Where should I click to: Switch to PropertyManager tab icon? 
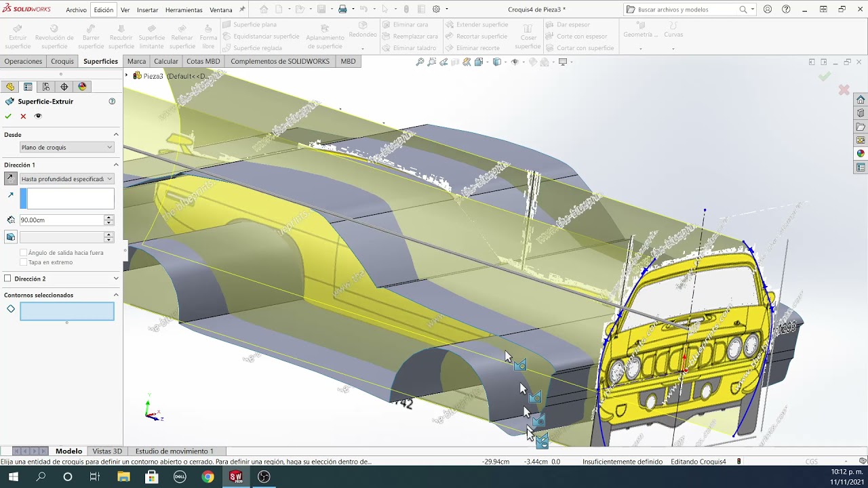click(28, 87)
